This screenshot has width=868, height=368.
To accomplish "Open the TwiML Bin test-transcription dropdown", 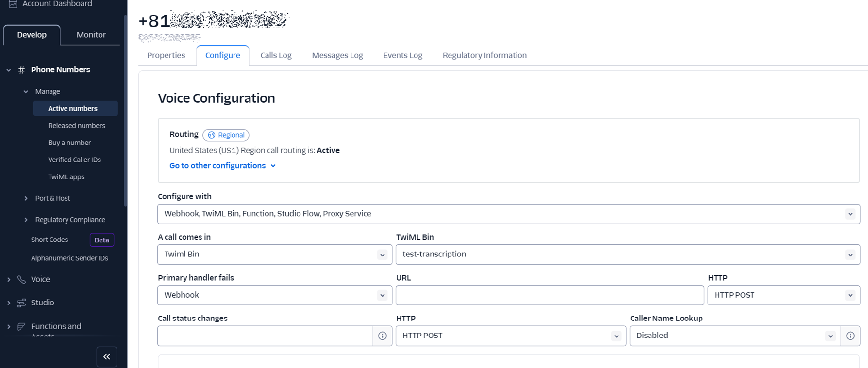I will 627,255.
